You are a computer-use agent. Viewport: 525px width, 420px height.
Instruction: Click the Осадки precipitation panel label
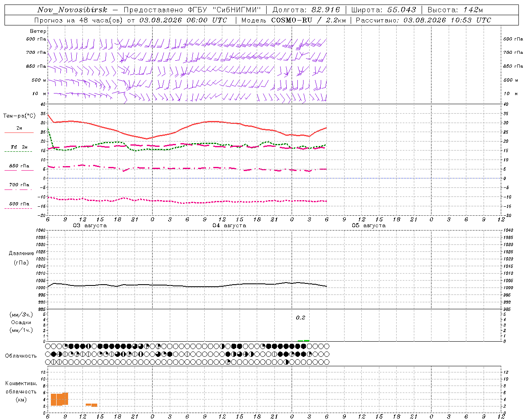coord(21,322)
